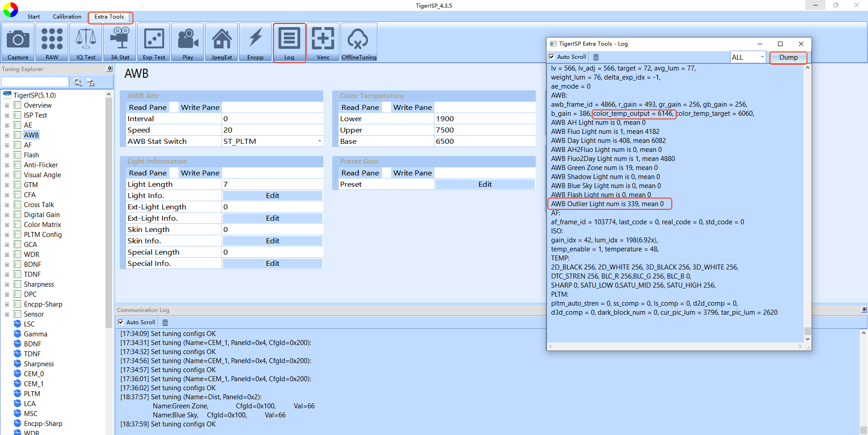The height and width of the screenshot is (435, 868).
Task: Disable Auto Scroll in Extra Tools Log window
Action: (552, 57)
